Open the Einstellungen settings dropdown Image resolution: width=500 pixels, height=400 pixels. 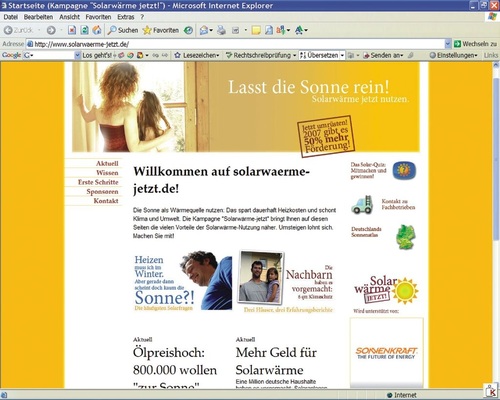(453, 55)
